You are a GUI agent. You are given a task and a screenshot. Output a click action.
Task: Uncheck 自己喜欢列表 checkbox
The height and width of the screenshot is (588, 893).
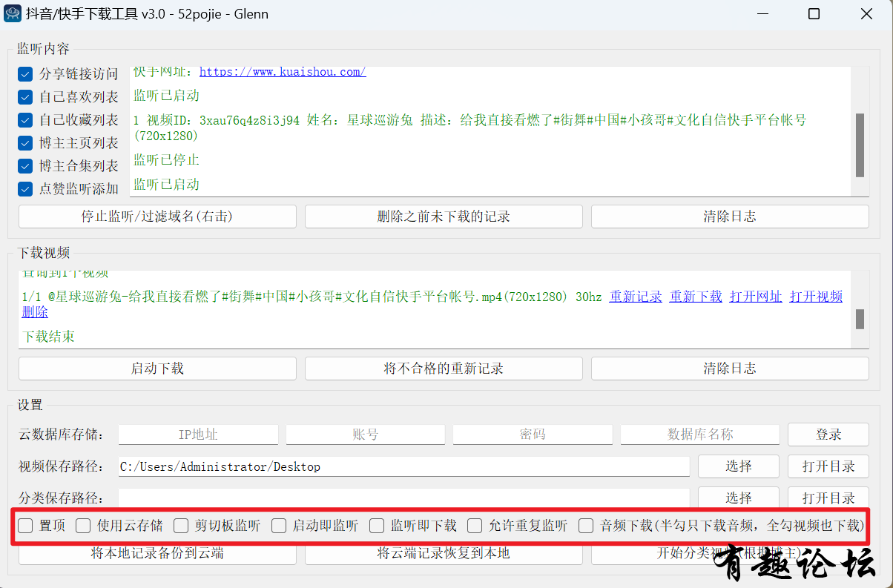[x=25, y=97]
